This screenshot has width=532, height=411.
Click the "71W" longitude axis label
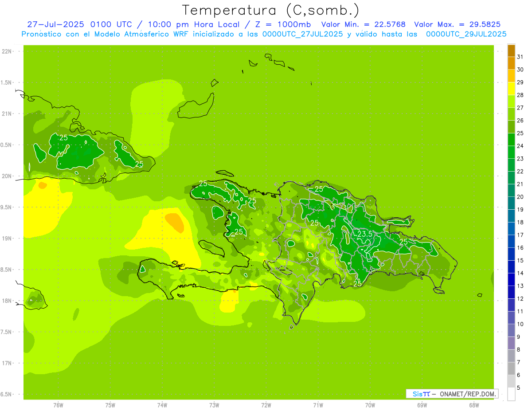coord(318,405)
